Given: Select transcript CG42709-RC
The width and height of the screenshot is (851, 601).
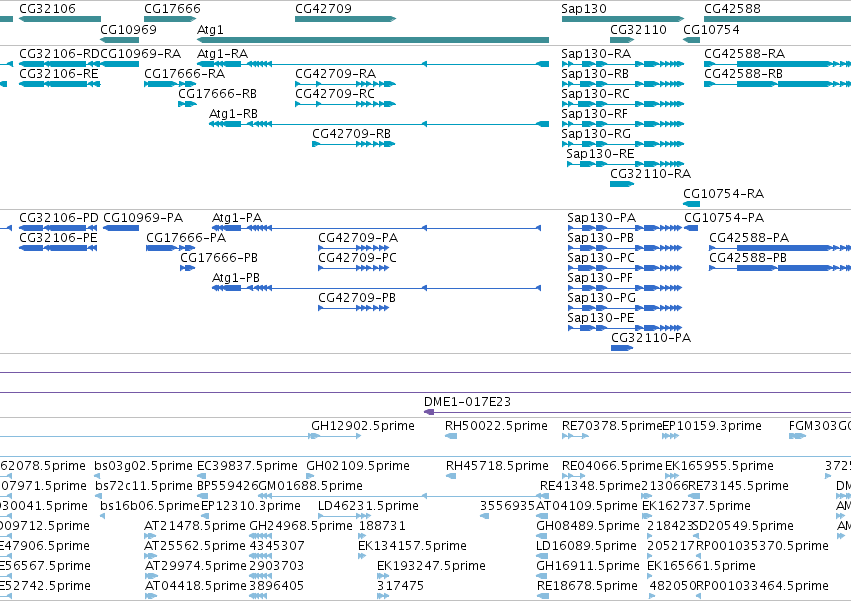Looking at the screenshot, I should pyautogui.click(x=345, y=104).
